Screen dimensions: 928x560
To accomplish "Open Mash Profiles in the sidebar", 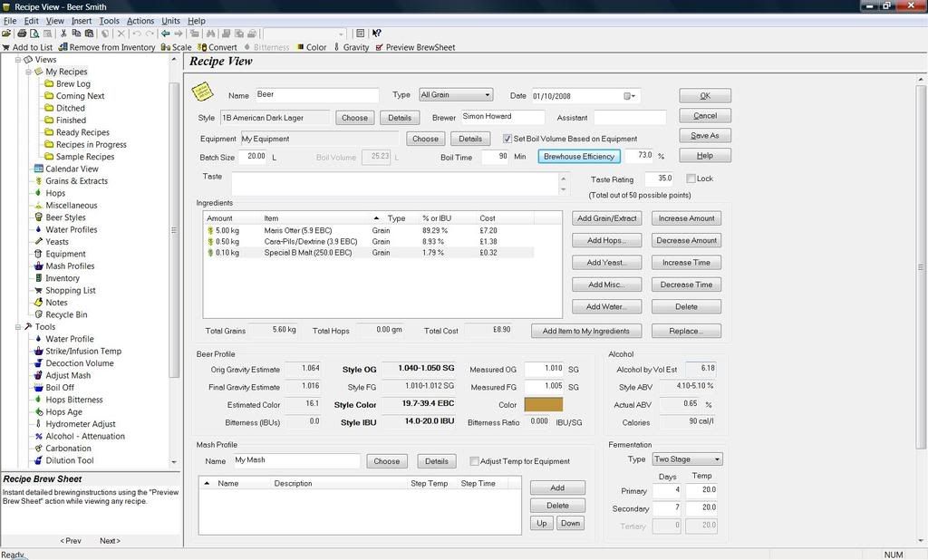I will tap(70, 266).
